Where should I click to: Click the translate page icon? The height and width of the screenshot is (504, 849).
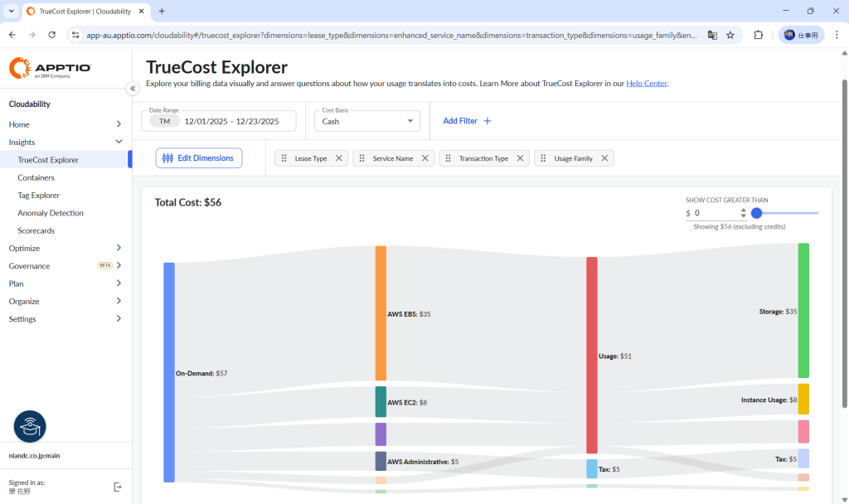712,35
